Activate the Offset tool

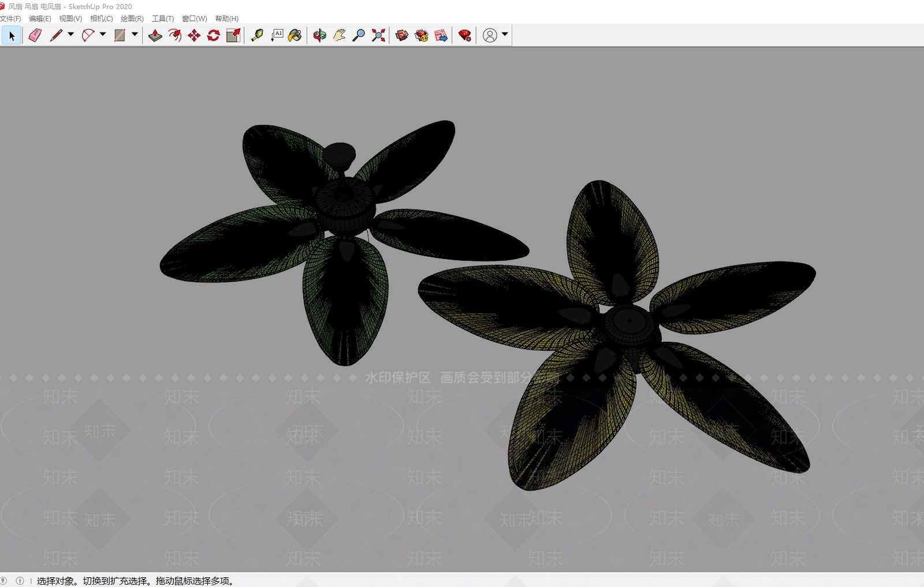point(175,36)
